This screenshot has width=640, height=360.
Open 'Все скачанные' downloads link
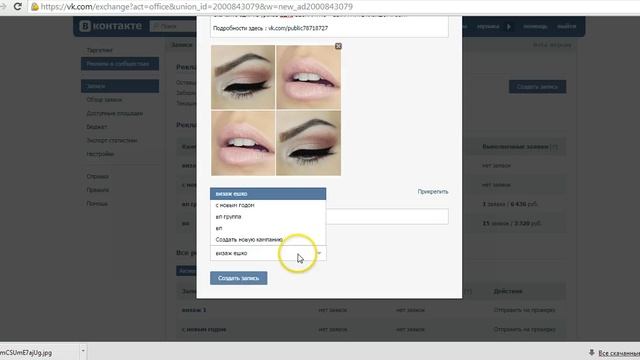pyautogui.click(x=619, y=353)
